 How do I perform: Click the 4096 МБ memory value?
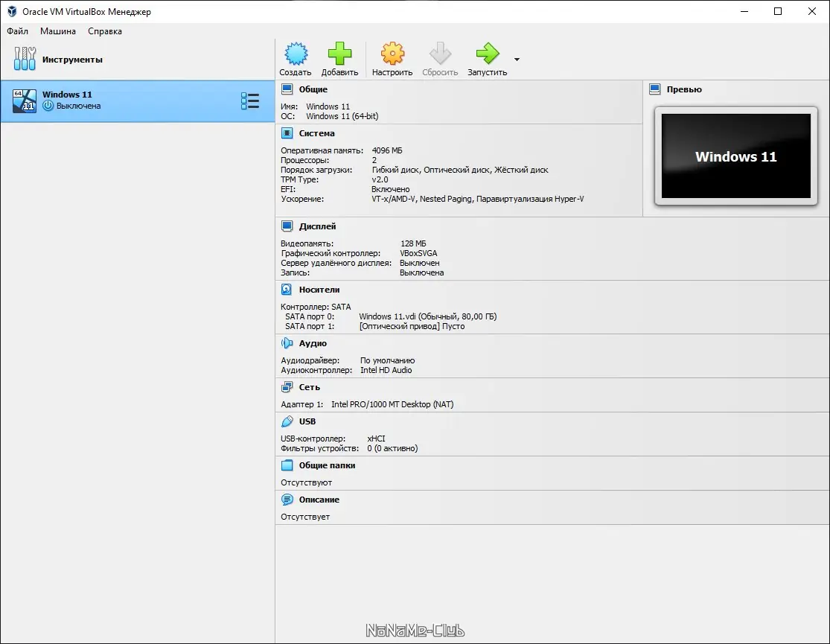(x=387, y=150)
